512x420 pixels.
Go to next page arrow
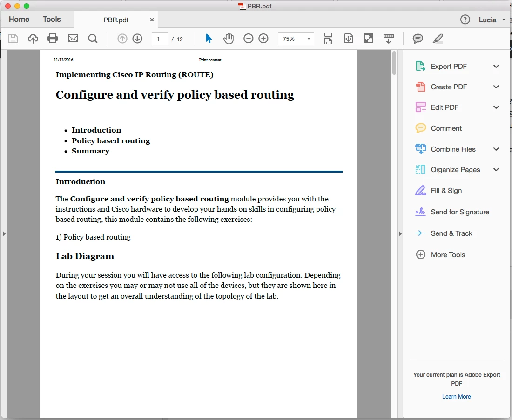click(x=137, y=39)
